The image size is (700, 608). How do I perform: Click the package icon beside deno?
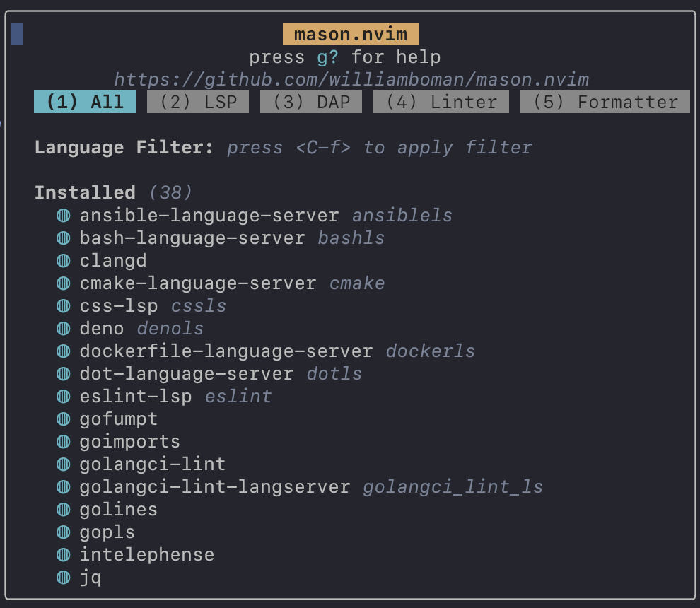(x=63, y=328)
